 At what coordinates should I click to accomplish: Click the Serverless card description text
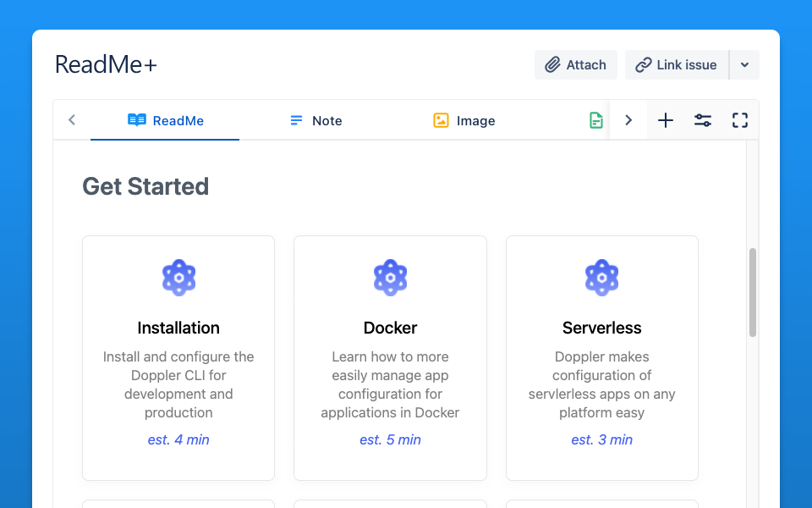[x=601, y=384]
